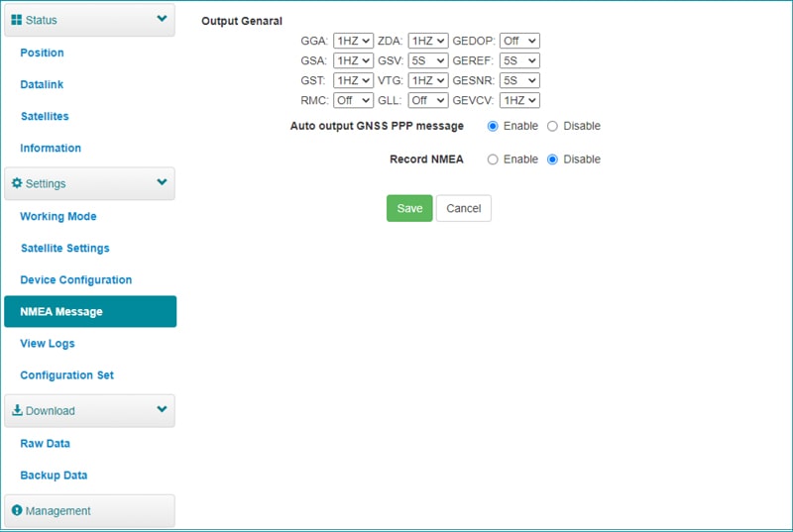Screen dimensions: 793x532
Task: Open the GGA rate dropdown
Action: (353, 41)
